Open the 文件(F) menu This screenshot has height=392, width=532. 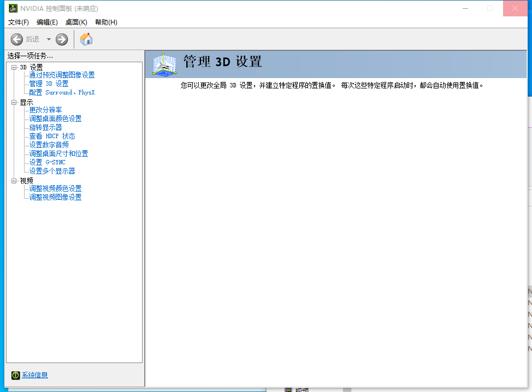coord(19,22)
